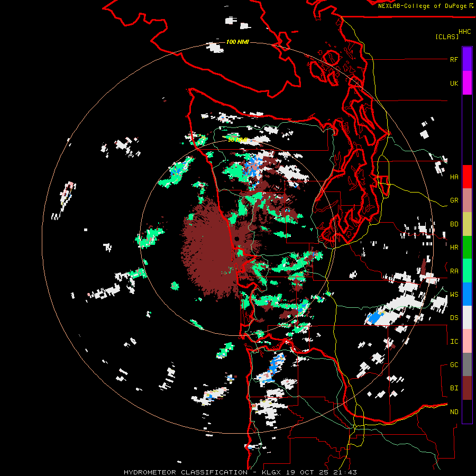The height and width of the screenshot is (476, 476).
Task: Click the RA legend label
Action: pos(454,271)
